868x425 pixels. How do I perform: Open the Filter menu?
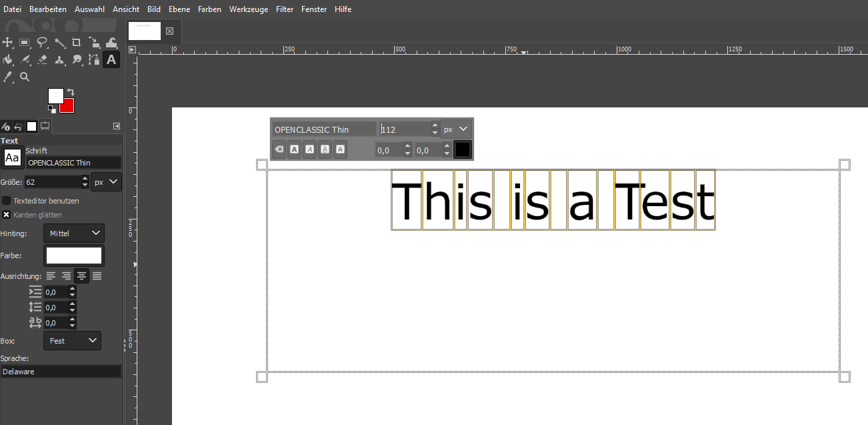pos(284,9)
